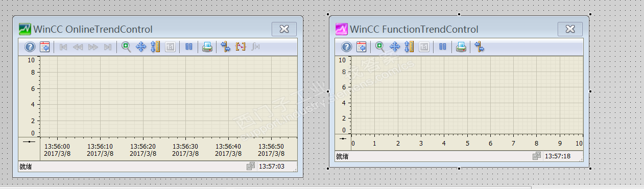Click Define statistics area icon in OnlineTrendControl

[241, 47]
